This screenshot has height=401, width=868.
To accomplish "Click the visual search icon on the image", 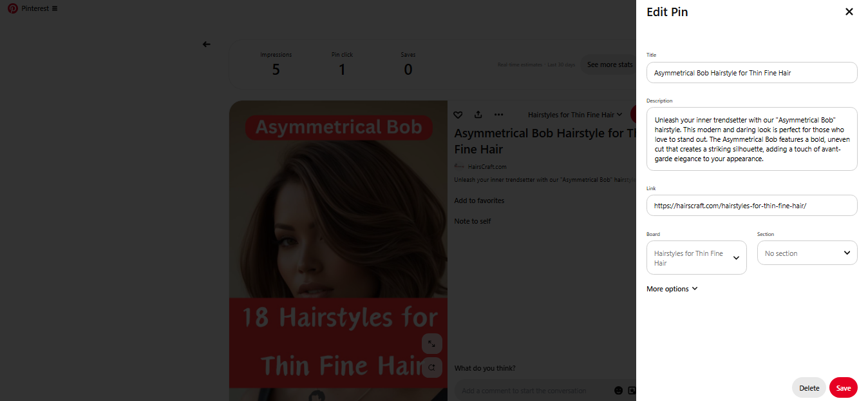I will pos(431,367).
